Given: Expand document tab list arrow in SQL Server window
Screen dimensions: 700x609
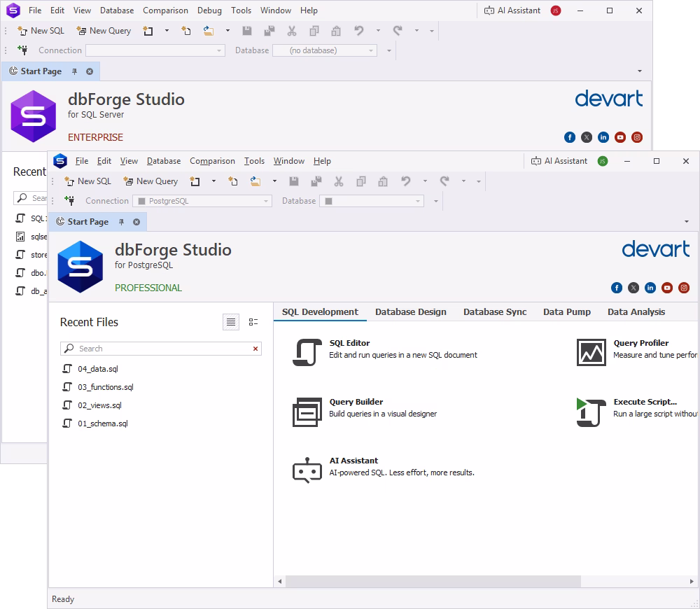Looking at the screenshot, I should tap(640, 71).
